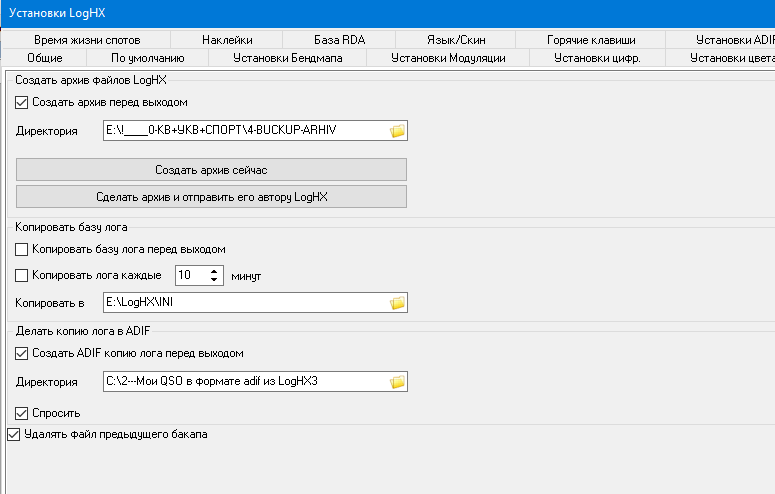Image resolution: width=775 pixels, height=494 pixels.
Task: Click 'Сделать архив и отправить его автору LogHX'
Action: click(212, 197)
